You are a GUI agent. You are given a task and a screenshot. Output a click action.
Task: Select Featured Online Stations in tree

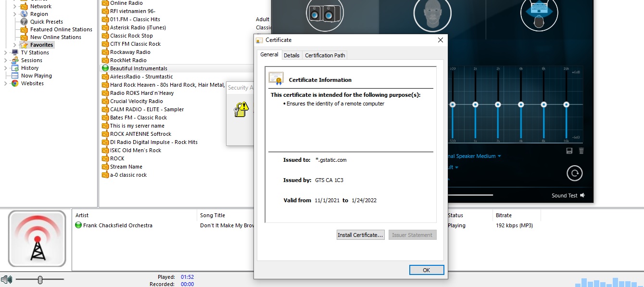61,29
